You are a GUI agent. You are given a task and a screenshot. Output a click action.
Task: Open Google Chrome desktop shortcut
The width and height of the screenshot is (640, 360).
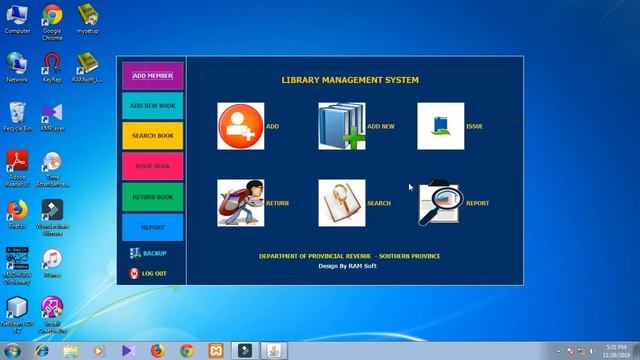[52, 22]
